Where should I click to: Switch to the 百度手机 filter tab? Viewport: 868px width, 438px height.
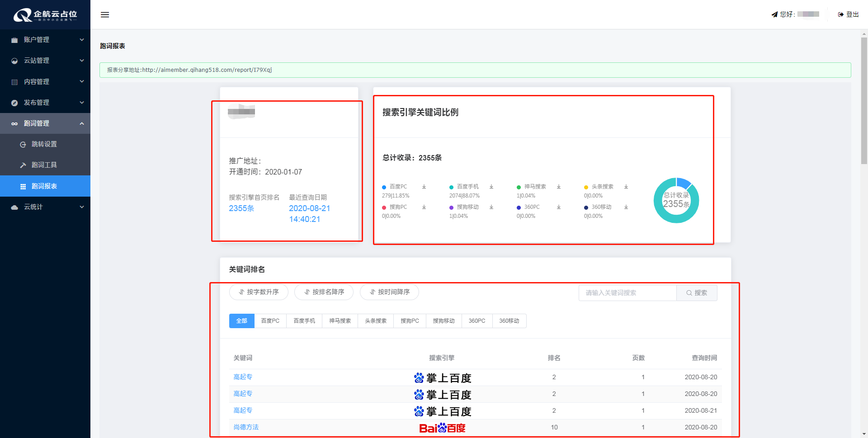[304, 320]
